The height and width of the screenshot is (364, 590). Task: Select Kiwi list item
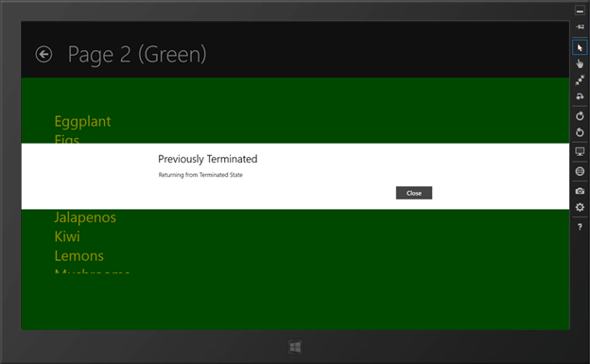pyautogui.click(x=67, y=236)
